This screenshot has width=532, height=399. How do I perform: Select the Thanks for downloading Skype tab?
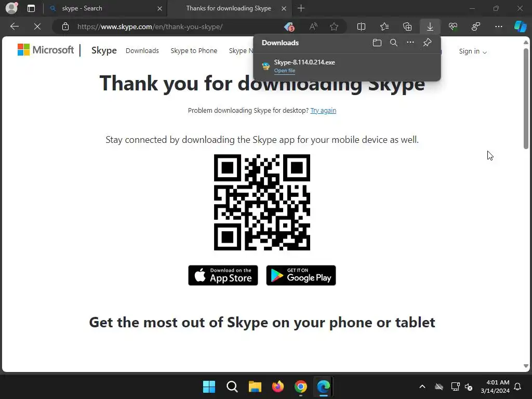pos(229,8)
